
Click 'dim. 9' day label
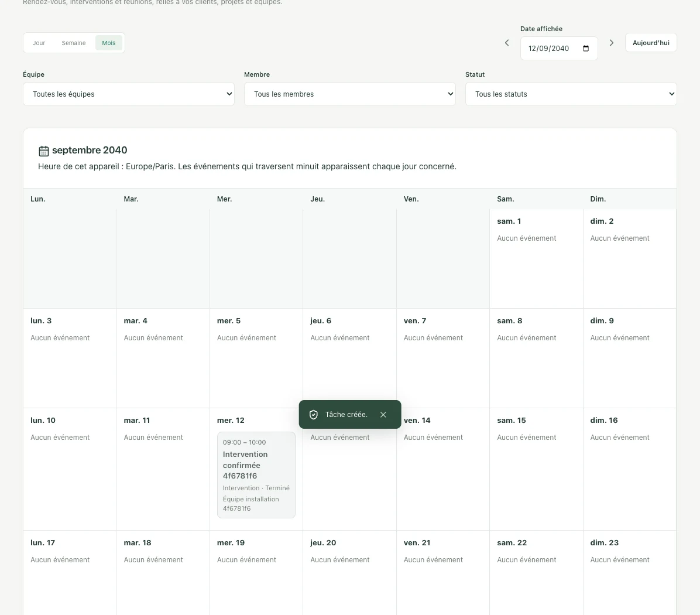(x=602, y=320)
